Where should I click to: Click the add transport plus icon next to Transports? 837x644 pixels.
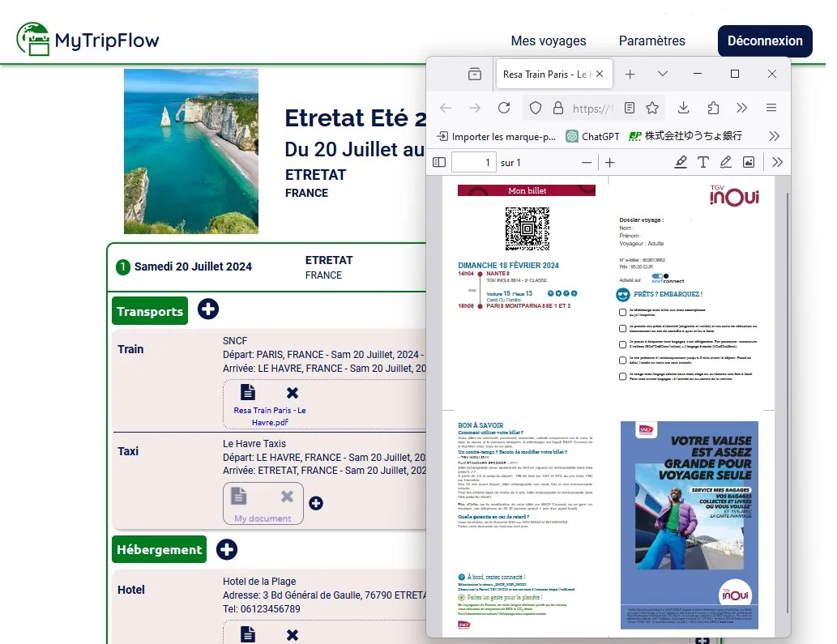tap(208, 309)
